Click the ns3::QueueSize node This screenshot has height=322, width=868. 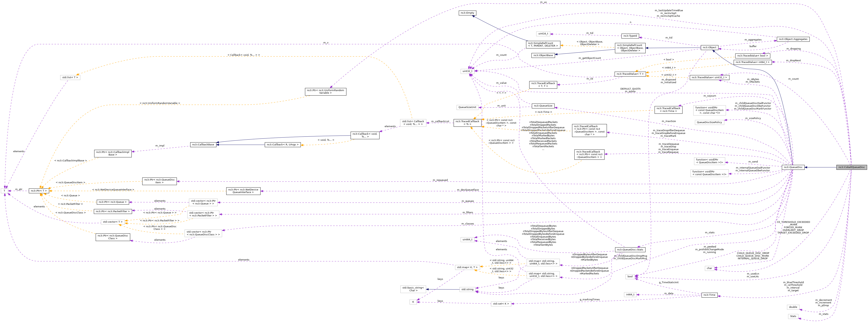point(543,106)
